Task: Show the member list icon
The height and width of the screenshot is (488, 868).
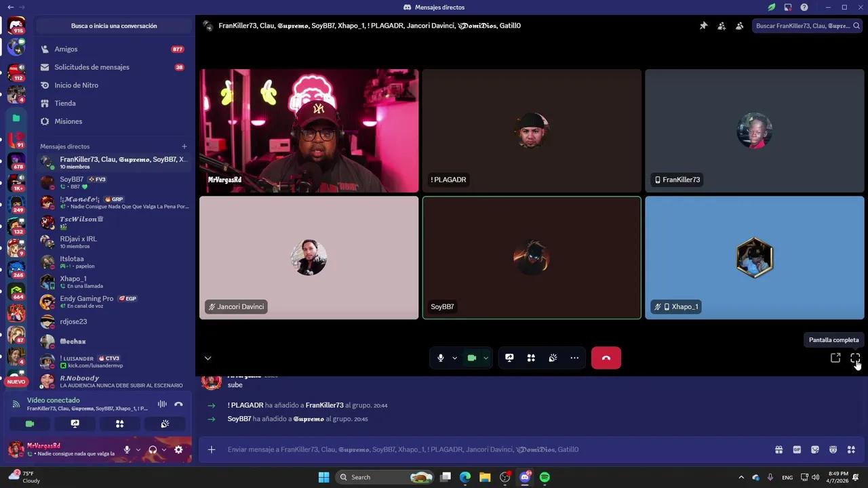Action: coord(739,25)
